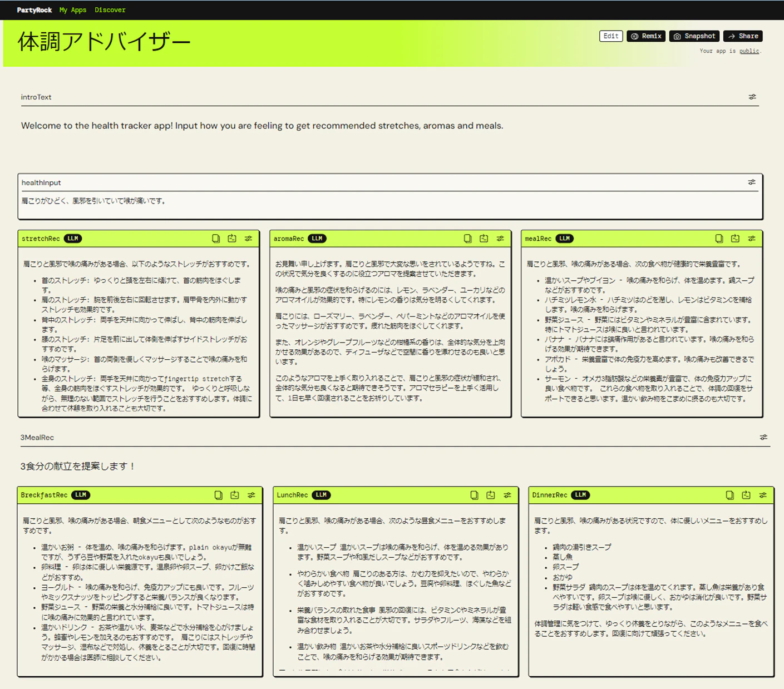Focus the healthInput text field

click(390, 201)
